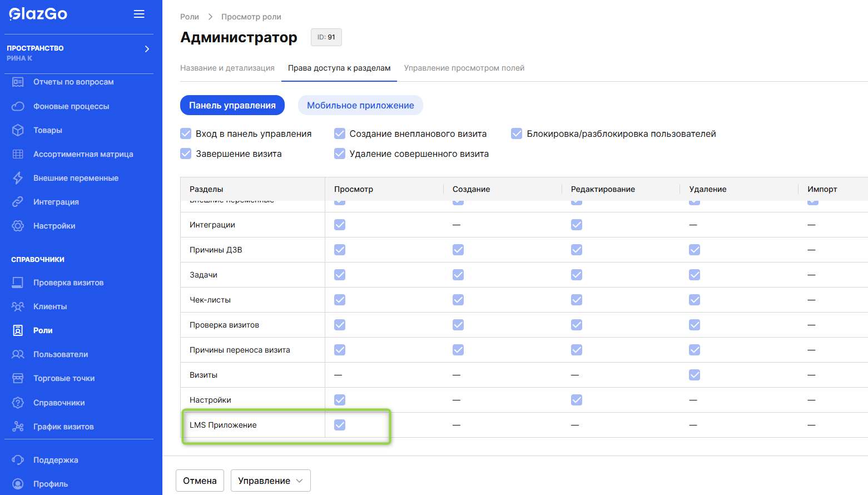Click the Пользователи users icon

coord(18,354)
